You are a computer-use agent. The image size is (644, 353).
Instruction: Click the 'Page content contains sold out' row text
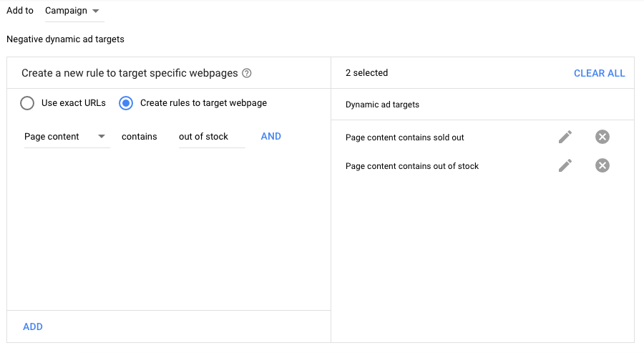pyautogui.click(x=404, y=137)
